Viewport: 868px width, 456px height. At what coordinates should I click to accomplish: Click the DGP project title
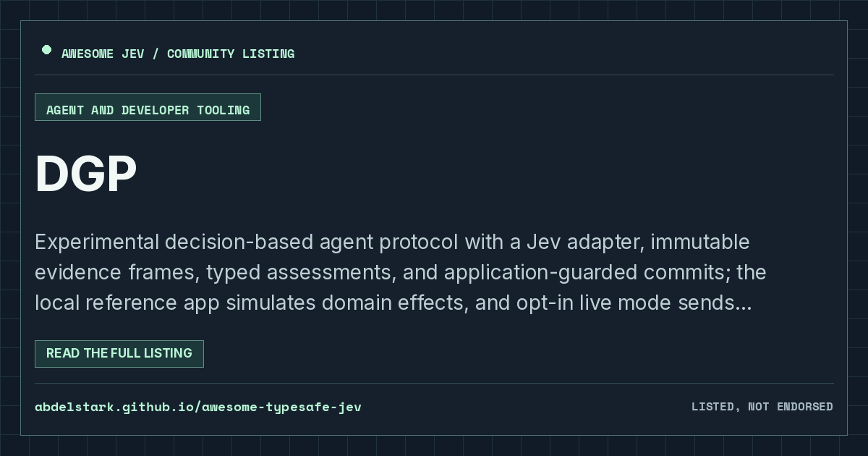coord(86,174)
